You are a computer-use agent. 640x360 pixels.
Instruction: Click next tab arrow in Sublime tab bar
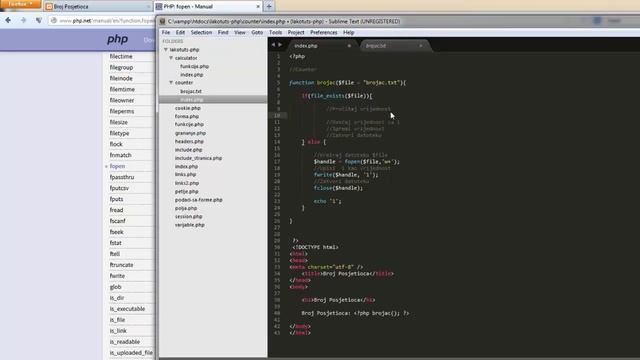tap(280, 45)
